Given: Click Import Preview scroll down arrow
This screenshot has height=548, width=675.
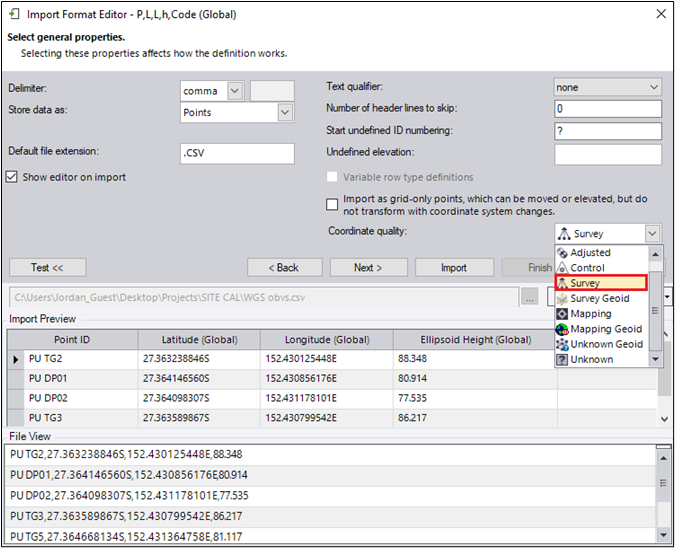Looking at the screenshot, I should click(x=664, y=419).
